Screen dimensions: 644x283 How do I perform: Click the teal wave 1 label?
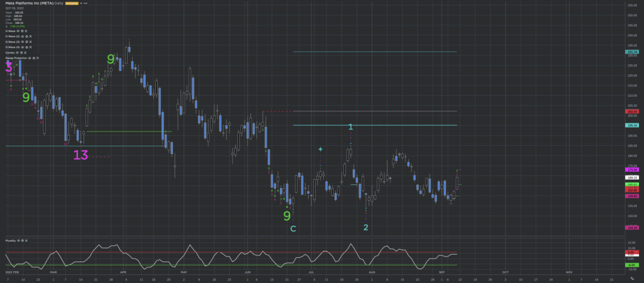(x=350, y=127)
